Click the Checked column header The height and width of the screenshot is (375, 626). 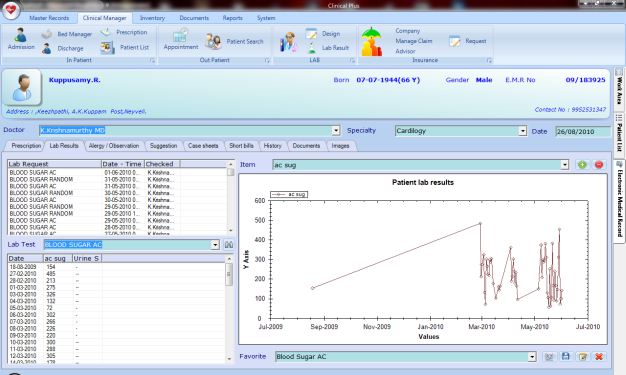point(162,164)
